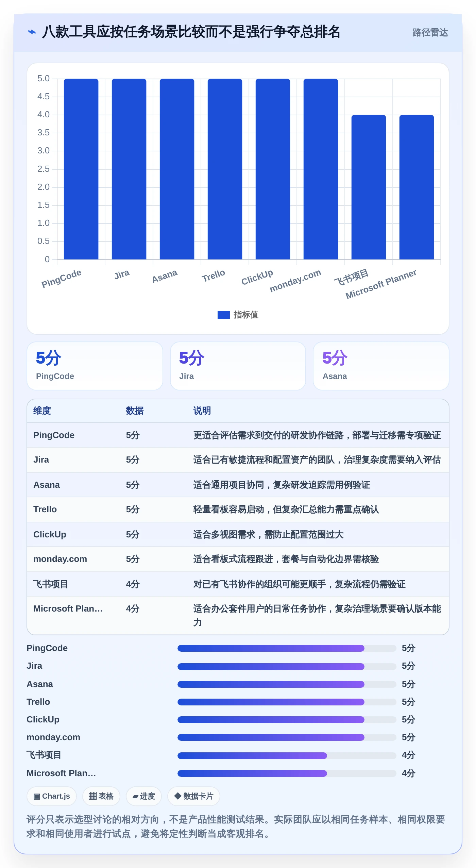Toggle the 指标值 legend color box
This screenshot has width=476, height=868.
point(223,315)
